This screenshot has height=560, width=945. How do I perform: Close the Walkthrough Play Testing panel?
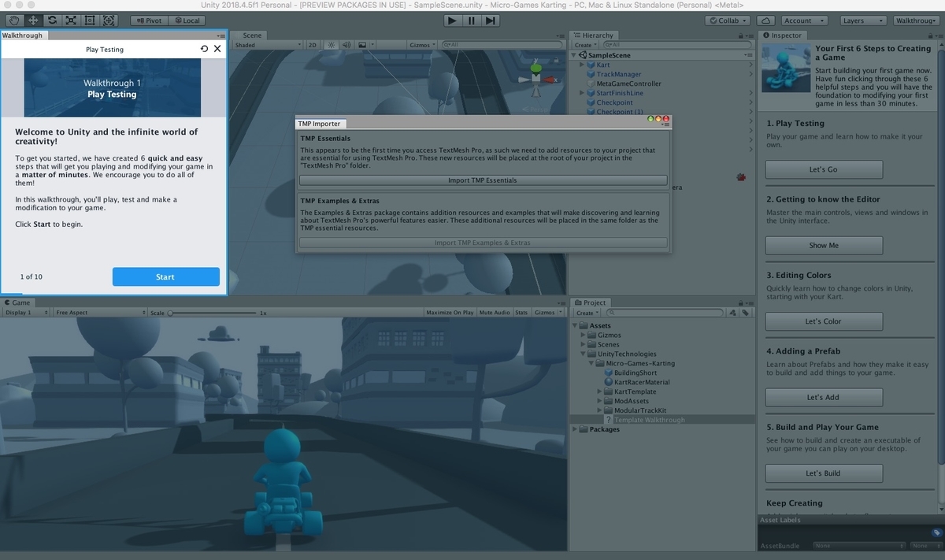(x=218, y=49)
